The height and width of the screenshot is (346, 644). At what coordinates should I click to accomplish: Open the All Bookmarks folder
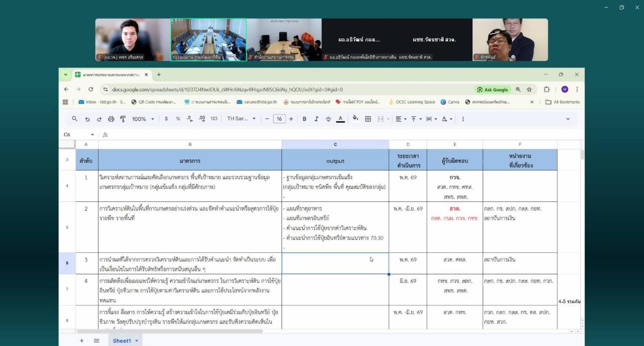tap(562, 102)
